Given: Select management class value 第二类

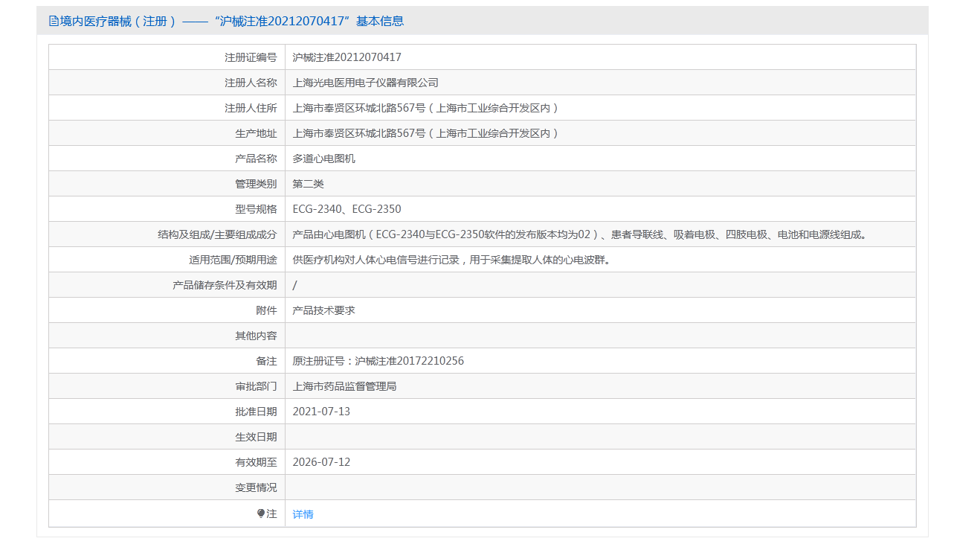Looking at the screenshot, I should [309, 184].
